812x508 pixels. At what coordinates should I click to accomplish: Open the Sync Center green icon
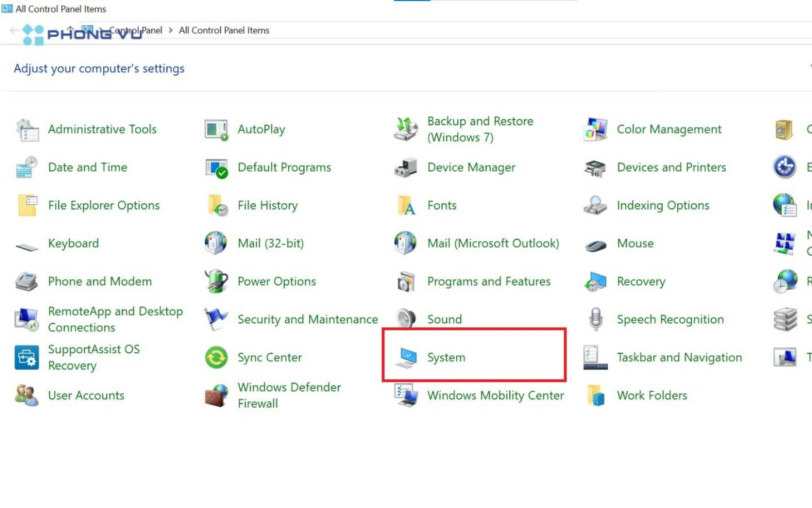tap(216, 357)
